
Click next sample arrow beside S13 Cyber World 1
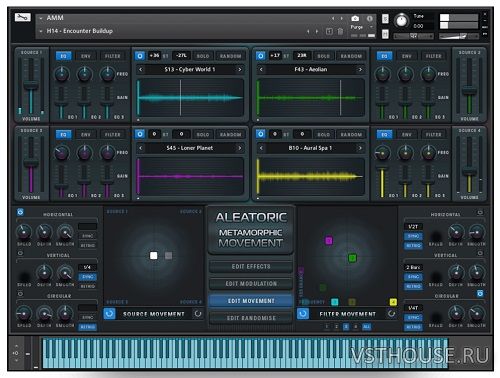239,70
